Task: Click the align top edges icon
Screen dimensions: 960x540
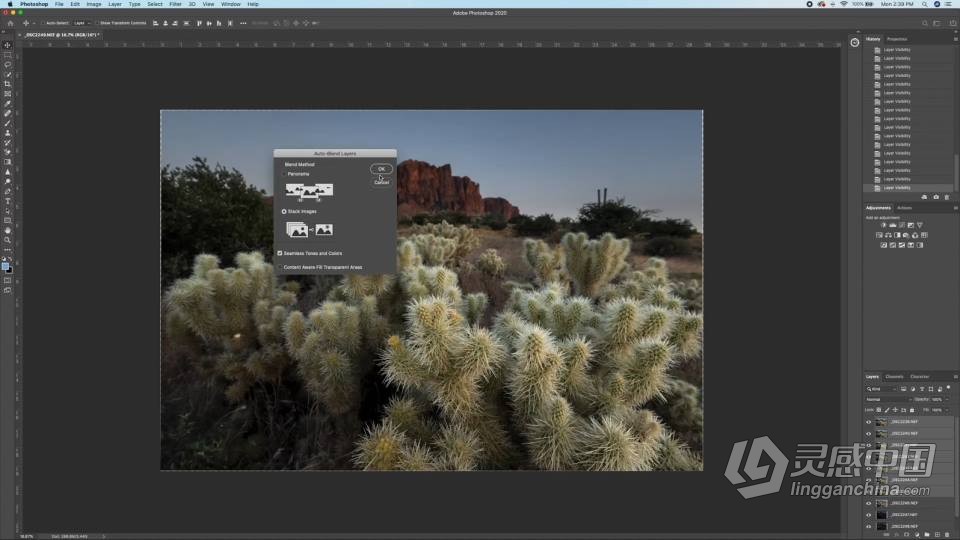Action: (199, 23)
